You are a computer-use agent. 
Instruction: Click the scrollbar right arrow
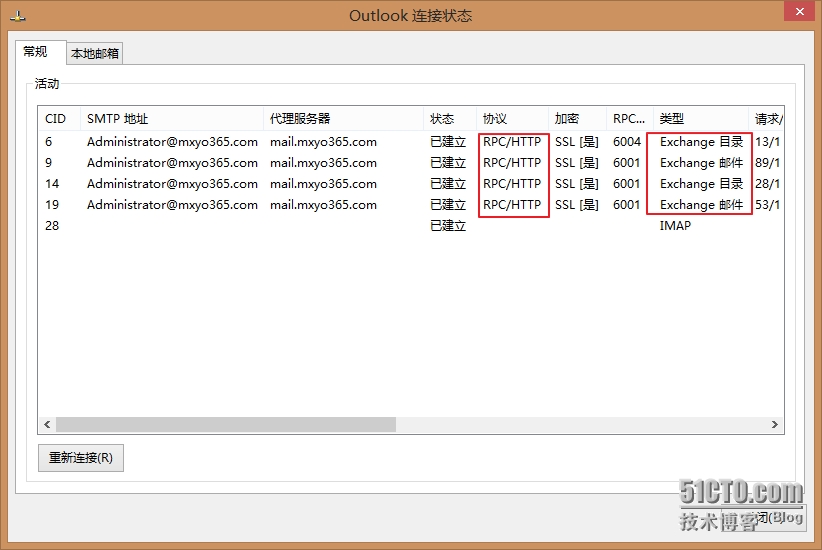(x=774, y=425)
